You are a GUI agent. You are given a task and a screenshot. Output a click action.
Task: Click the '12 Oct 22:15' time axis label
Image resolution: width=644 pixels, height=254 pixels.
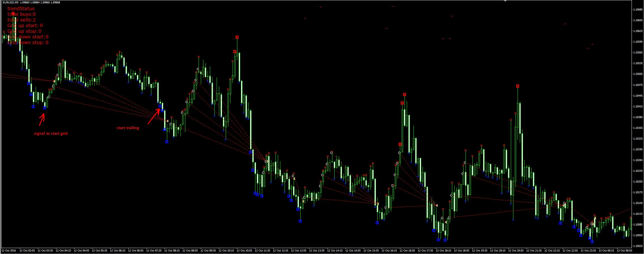click(x=552, y=251)
